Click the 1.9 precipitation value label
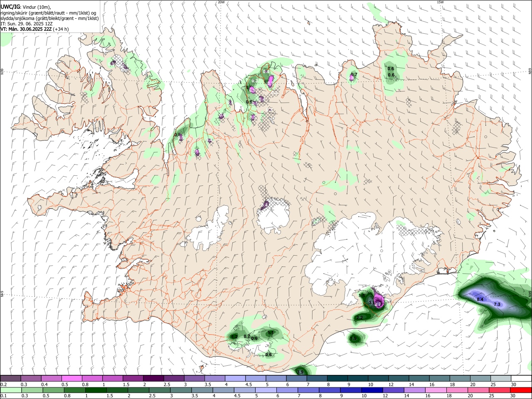Image resolution: width=532 pixels, height=399 pixels. coord(353,339)
